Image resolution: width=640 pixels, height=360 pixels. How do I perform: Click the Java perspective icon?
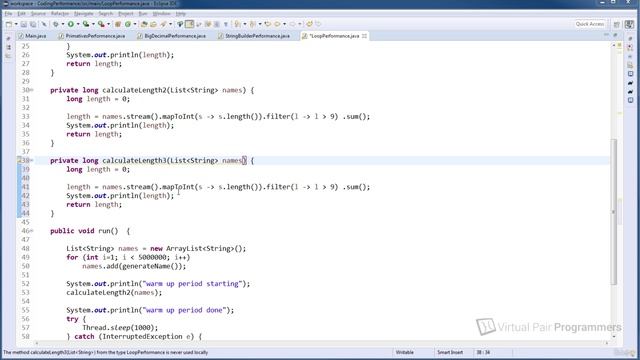pos(629,24)
